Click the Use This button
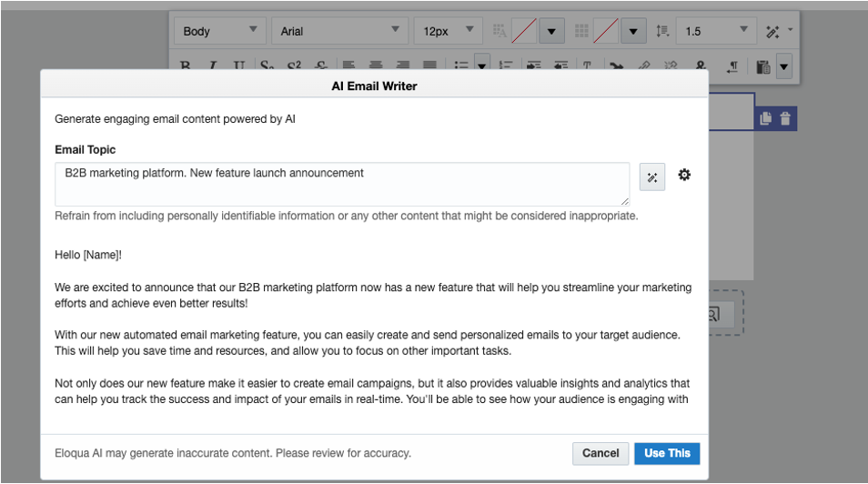Image resolution: width=868 pixels, height=484 pixels. pos(667,453)
